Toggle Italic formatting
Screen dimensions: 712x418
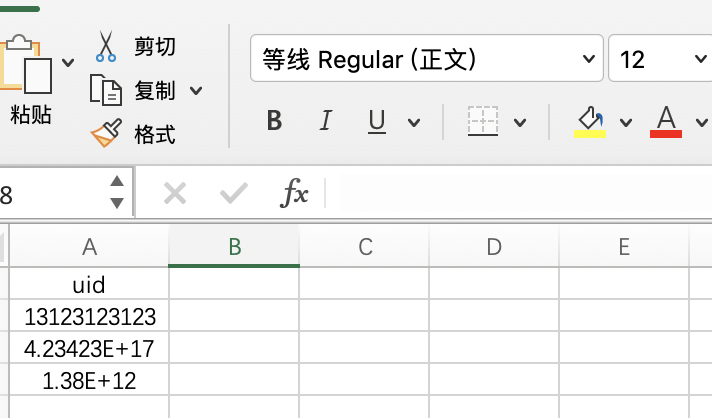[x=326, y=121]
